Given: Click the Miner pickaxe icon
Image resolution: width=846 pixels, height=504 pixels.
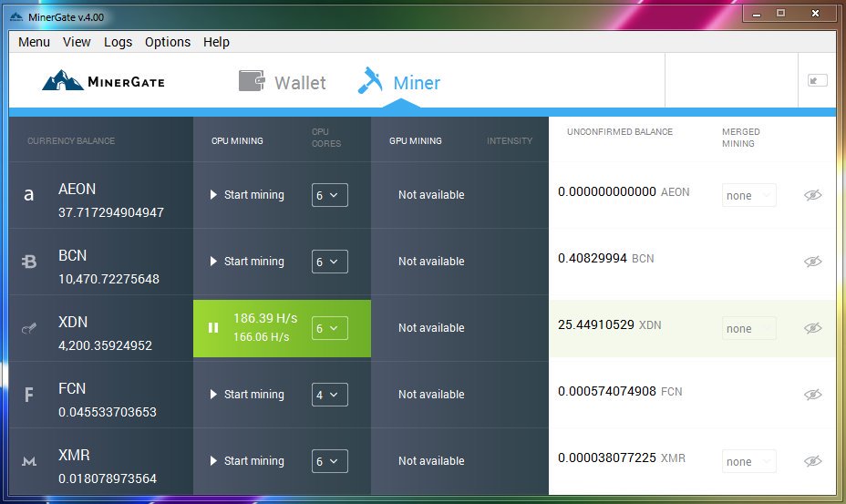Looking at the screenshot, I should click(x=370, y=80).
